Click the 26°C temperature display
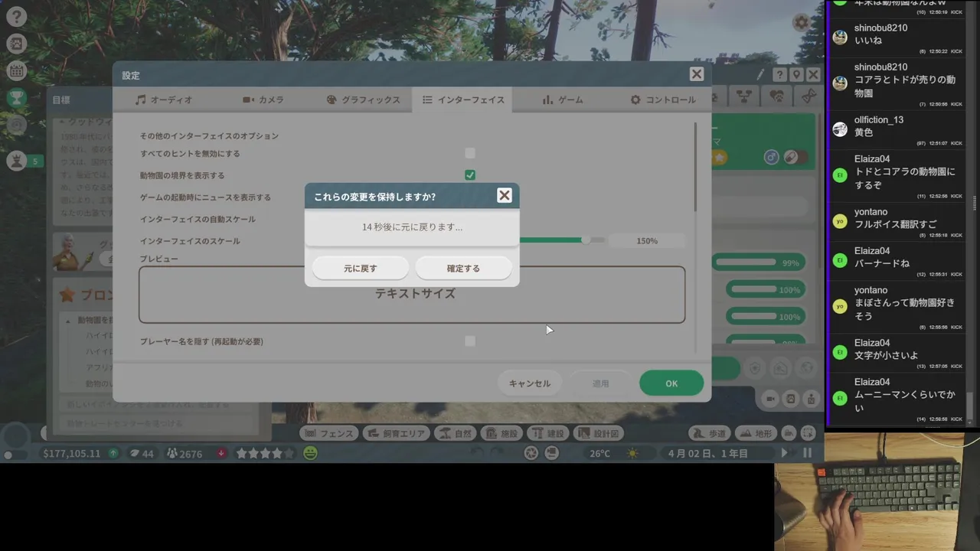The width and height of the screenshot is (980, 551). (x=599, y=454)
